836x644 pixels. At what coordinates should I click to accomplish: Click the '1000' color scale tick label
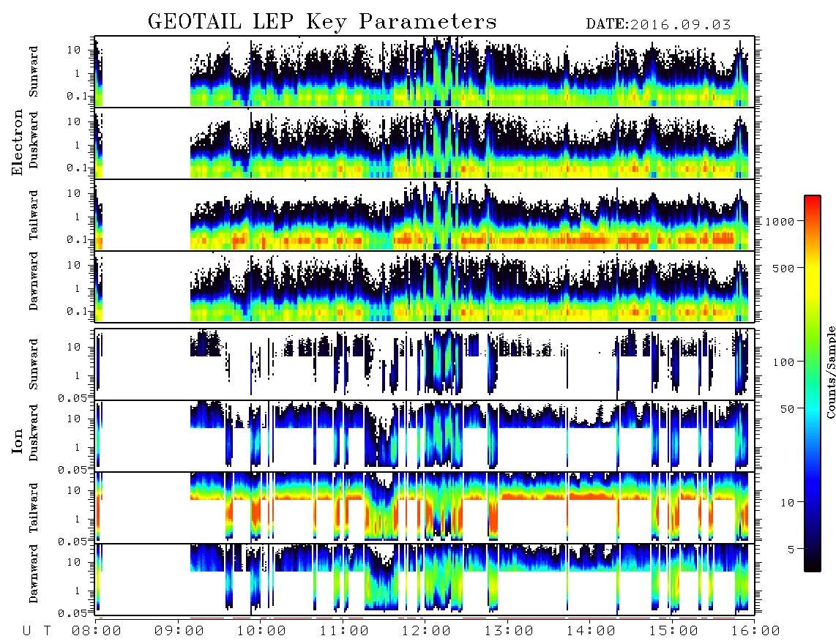coord(780,221)
